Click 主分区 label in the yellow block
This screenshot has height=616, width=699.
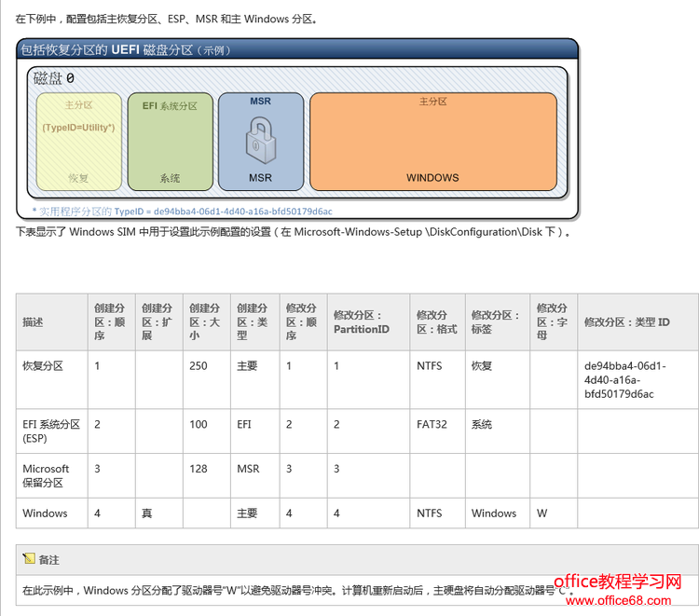coord(78,105)
